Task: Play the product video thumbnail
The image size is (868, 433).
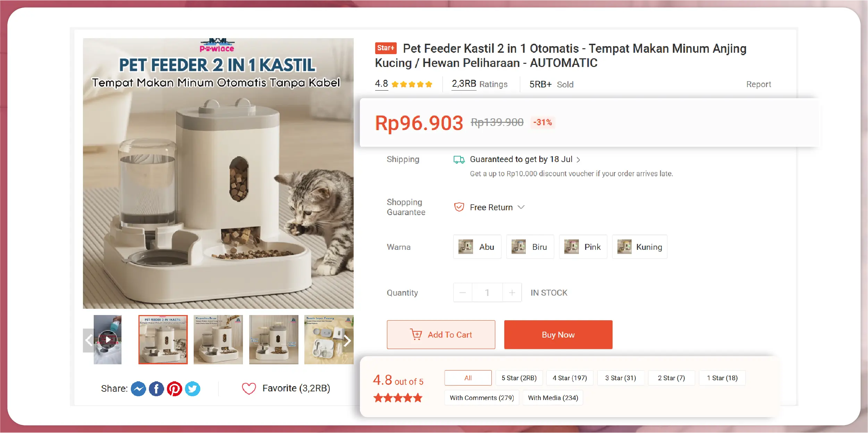Action: [x=108, y=340]
